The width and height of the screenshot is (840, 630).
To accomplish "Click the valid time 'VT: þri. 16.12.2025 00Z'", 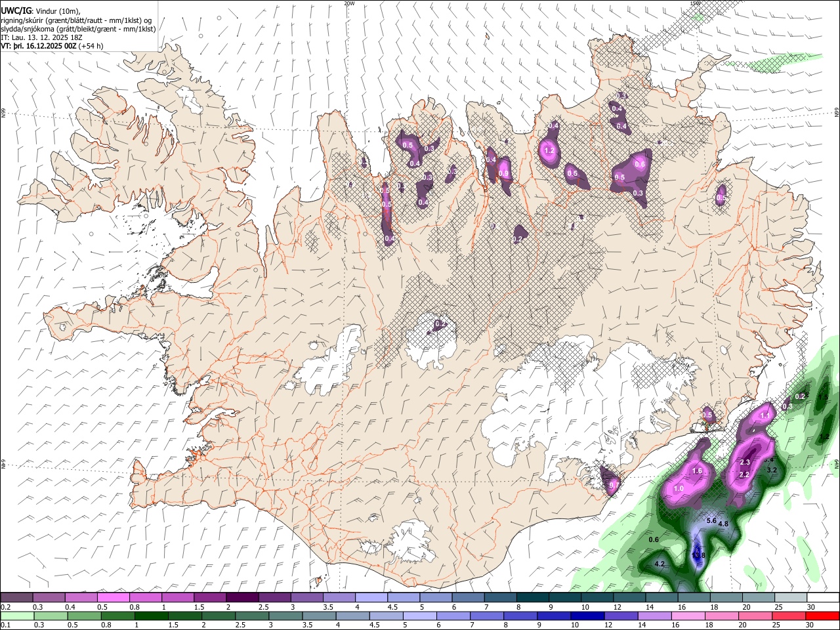I will click(38, 46).
